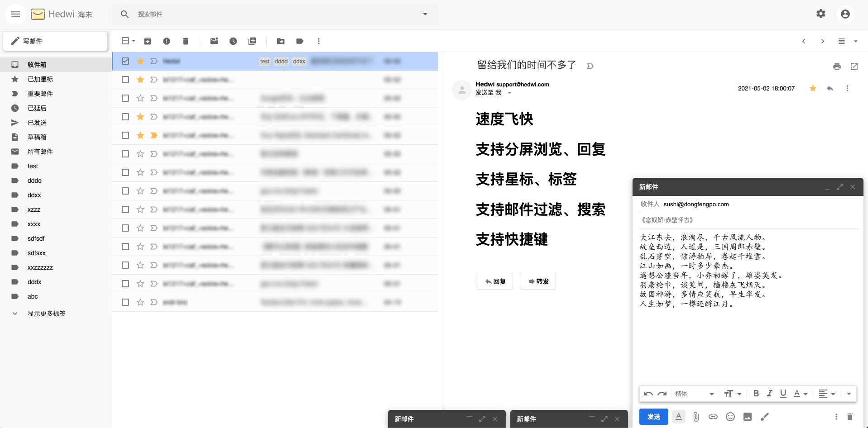Open email in new window
The width and height of the screenshot is (868, 428).
click(x=854, y=67)
